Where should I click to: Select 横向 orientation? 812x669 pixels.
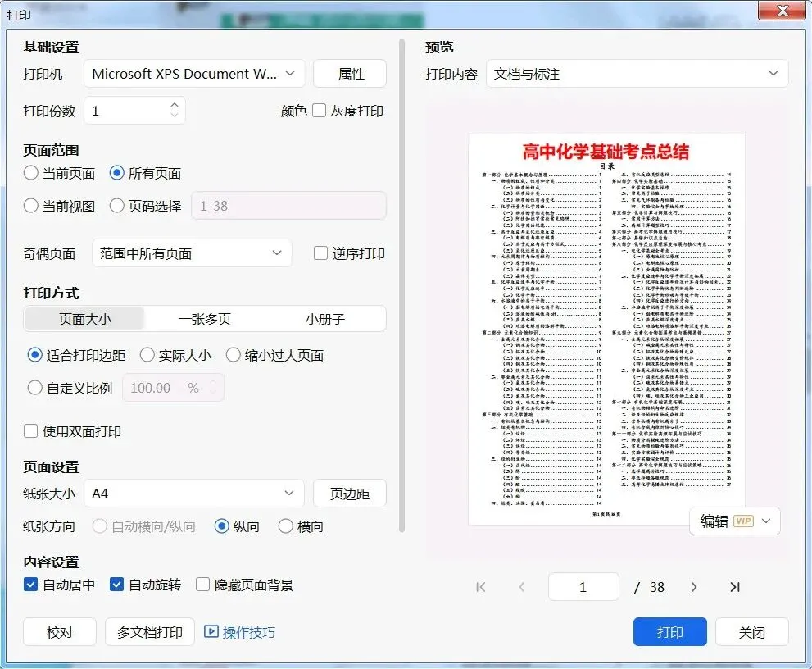coord(286,526)
